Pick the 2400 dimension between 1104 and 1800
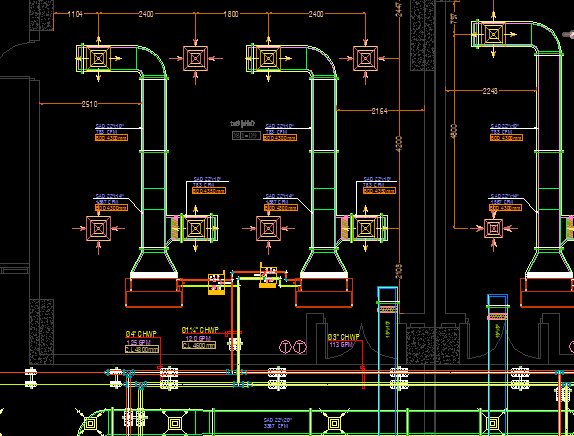The height and width of the screenshot is (436, 574). click(x=146, y=14)
